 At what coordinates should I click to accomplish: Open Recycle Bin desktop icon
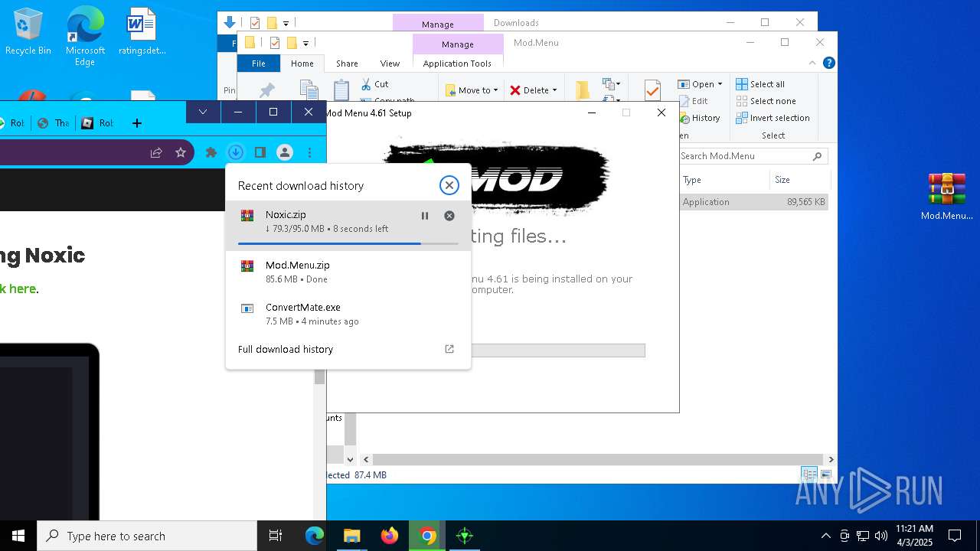click(28, 32)
